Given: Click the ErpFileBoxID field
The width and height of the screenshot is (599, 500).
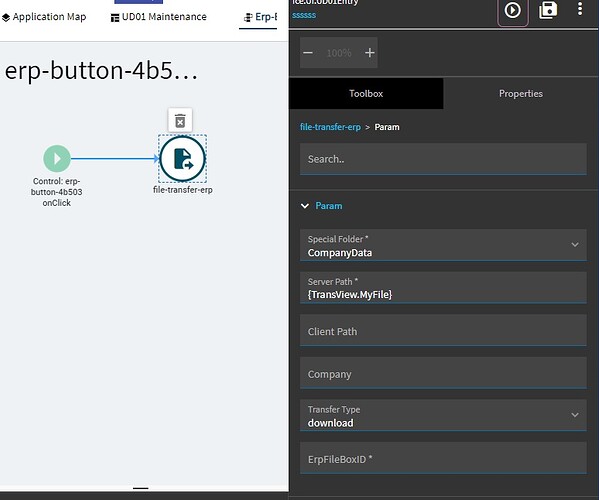Looking at the screenshot, I should 443,458.
